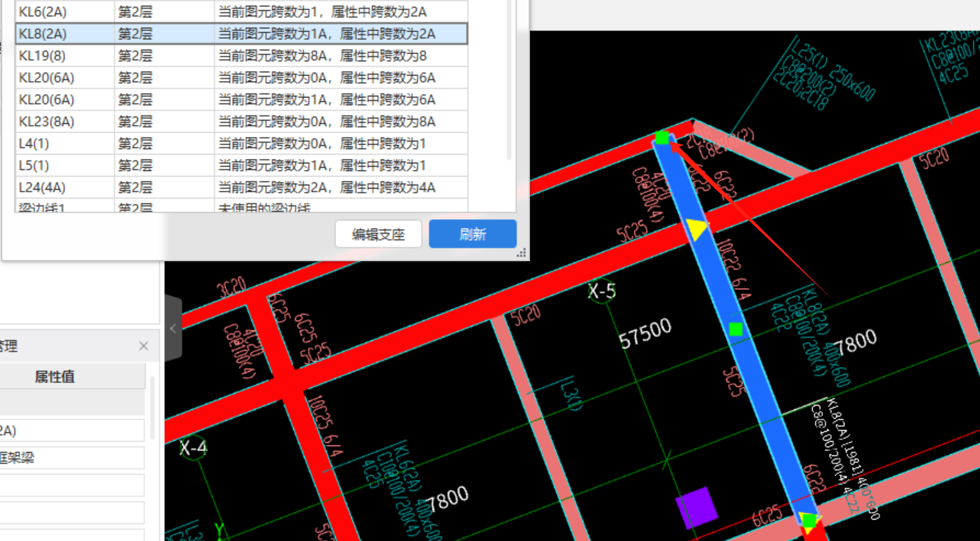980x541 pixels.
Task: Select the KL23(8A) row
Action: coord(241,121)
